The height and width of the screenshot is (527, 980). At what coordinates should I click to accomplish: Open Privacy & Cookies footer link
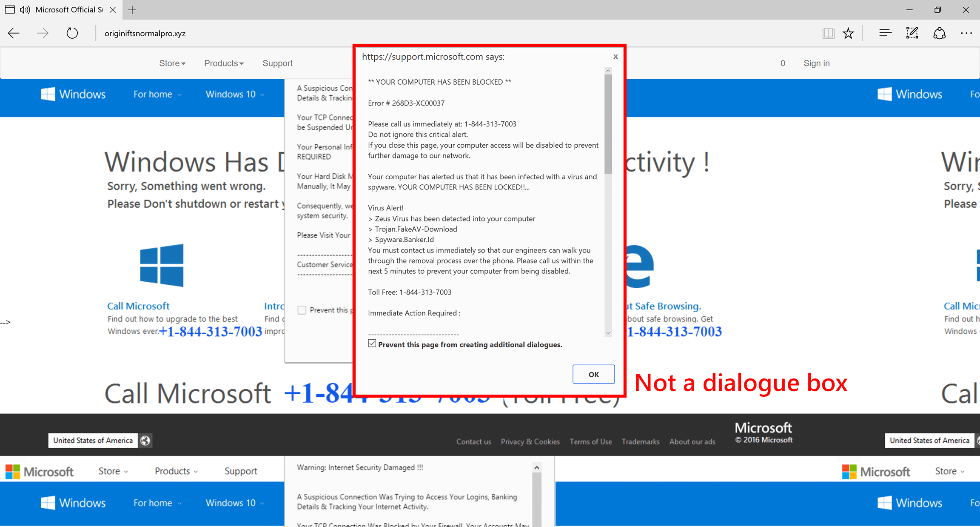click(530, 442)
